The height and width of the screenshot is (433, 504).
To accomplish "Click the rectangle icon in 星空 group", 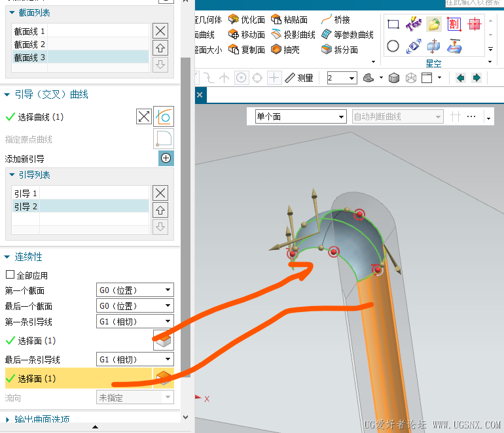I will point(393,24).
